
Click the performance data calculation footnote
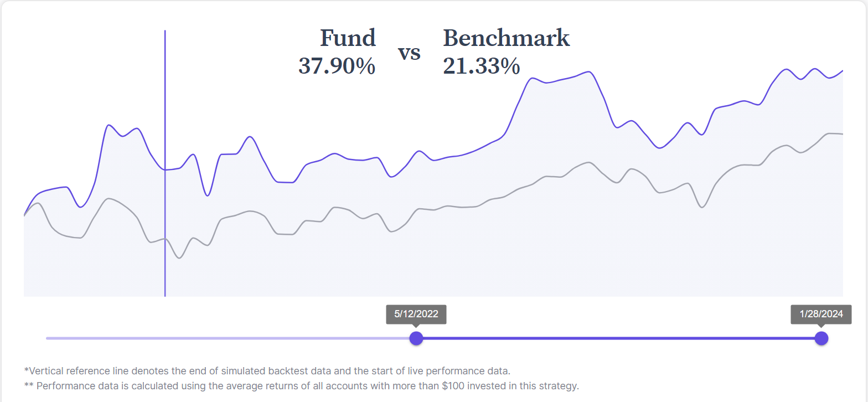tap(301, 385)
